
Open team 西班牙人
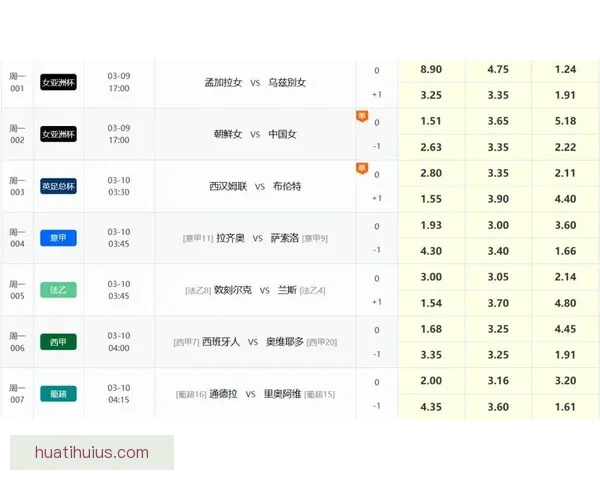(221, 342)
